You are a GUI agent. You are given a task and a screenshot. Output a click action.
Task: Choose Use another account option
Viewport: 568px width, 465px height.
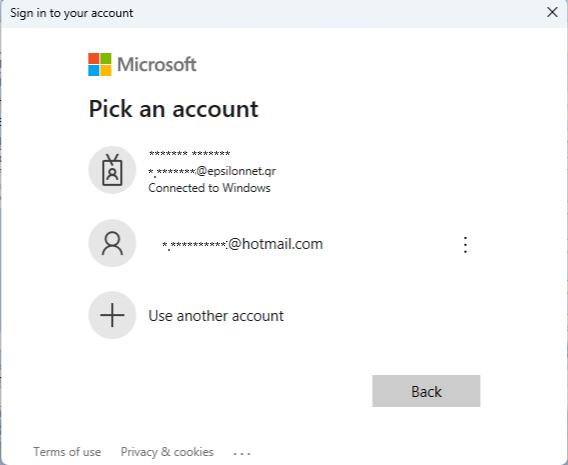click(216, 316)
